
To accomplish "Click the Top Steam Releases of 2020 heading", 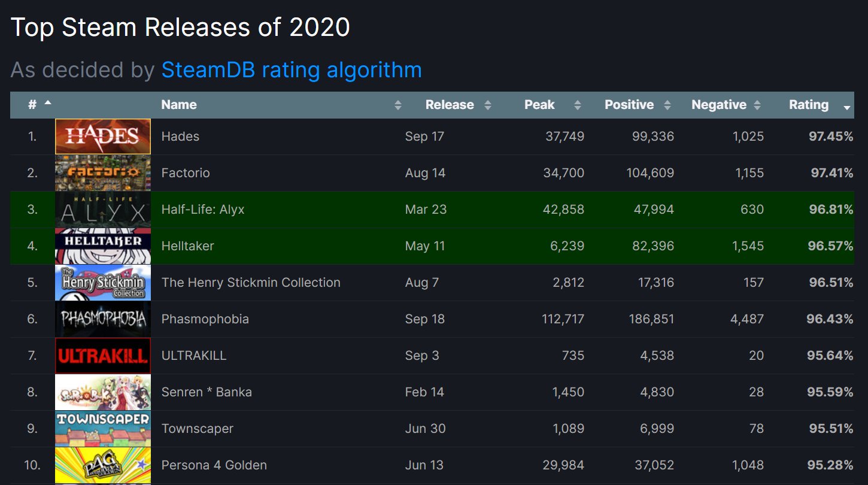I will pos(181,28).
